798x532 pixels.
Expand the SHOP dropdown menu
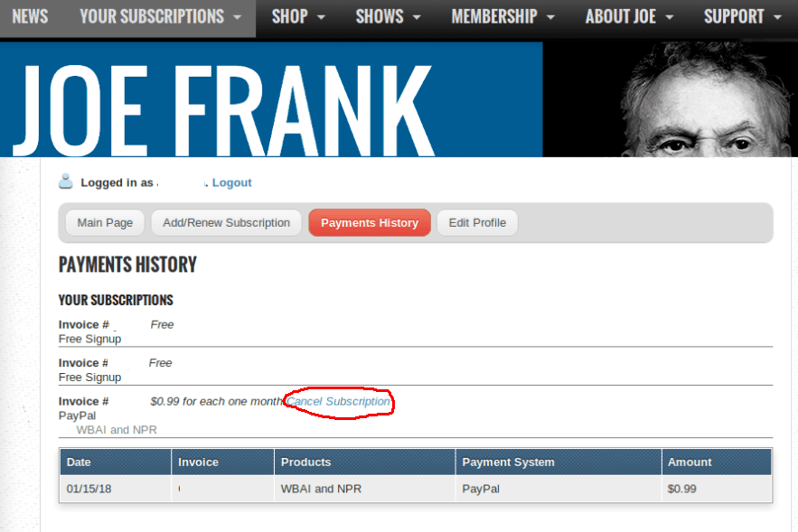pyautogui.click(x=297, y=17)
